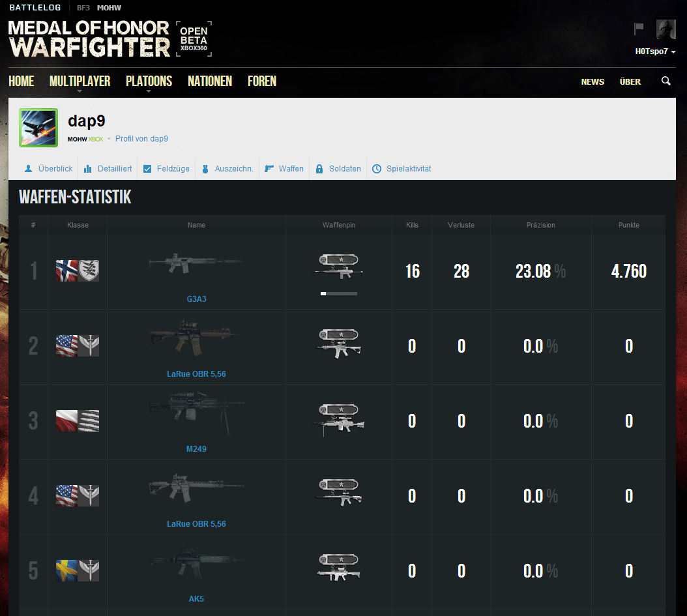Open the NEWS page

[x=592, y=82]
